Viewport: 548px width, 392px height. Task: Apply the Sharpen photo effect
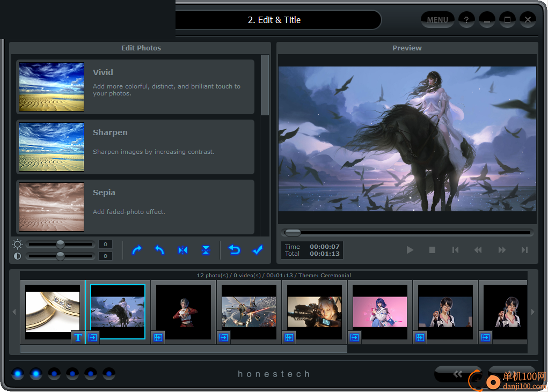136,146
